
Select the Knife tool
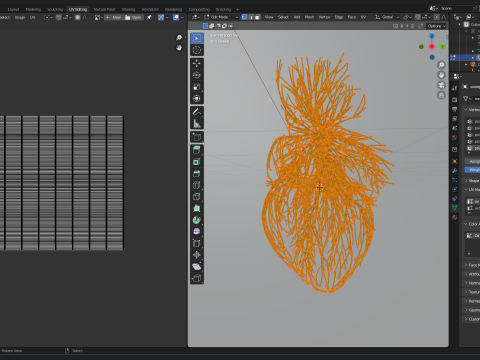[x=197, y=197]
